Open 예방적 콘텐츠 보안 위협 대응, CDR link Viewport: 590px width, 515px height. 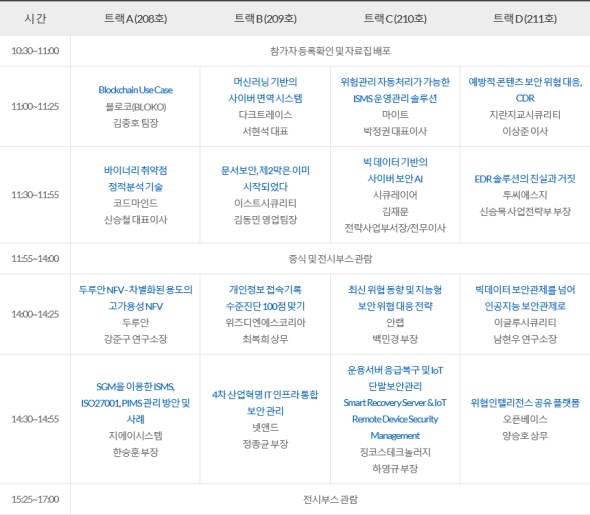point(525,90)
